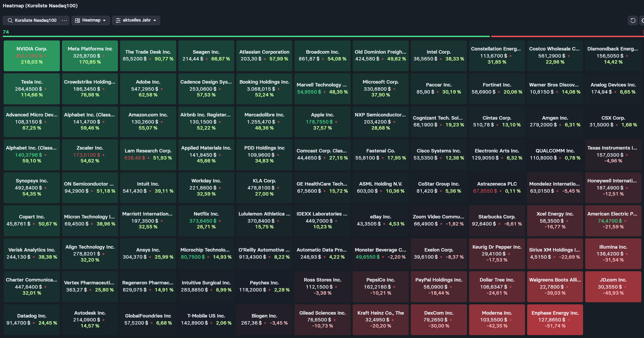Screen dimensions: 644x338
Task: Click the Heatmap grid icon
Action: [x=77, y=20]
